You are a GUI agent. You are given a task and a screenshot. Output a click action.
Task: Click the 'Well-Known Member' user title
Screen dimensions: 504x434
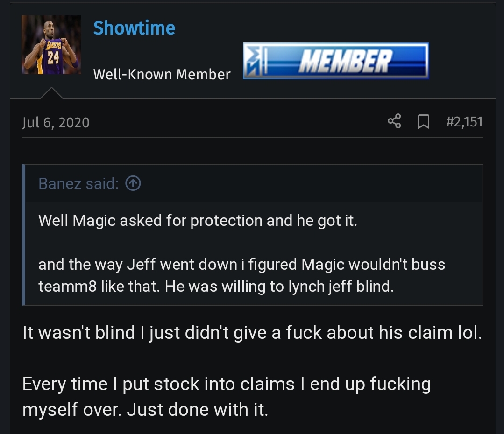click(x=162, y=74)
